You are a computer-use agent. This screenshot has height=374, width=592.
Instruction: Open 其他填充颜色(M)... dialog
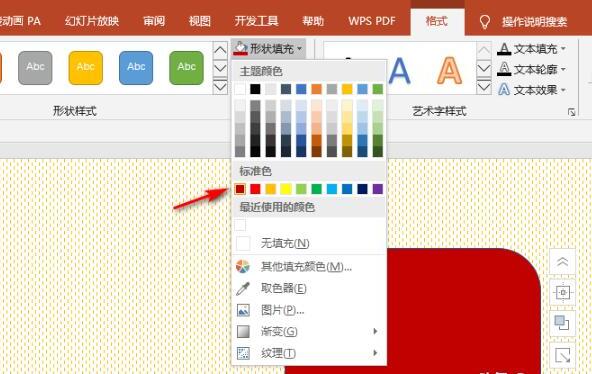coord(309,267)
